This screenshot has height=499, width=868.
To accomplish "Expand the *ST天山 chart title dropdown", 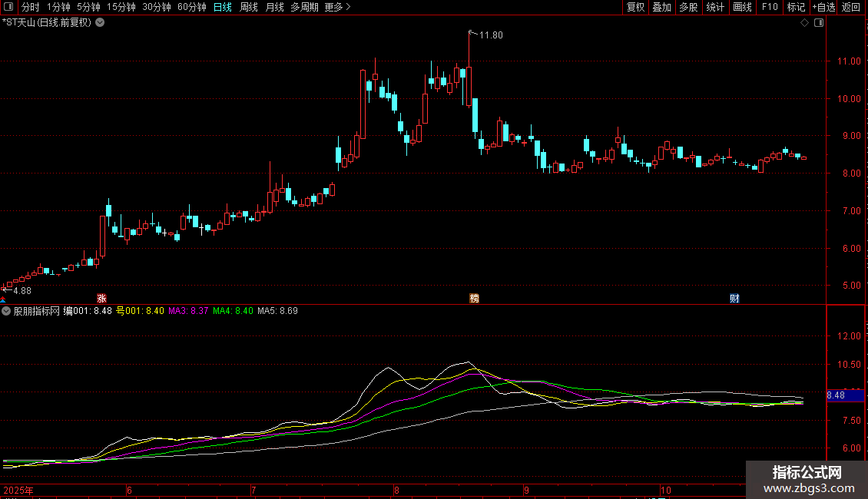I will (x=100, y=23).
